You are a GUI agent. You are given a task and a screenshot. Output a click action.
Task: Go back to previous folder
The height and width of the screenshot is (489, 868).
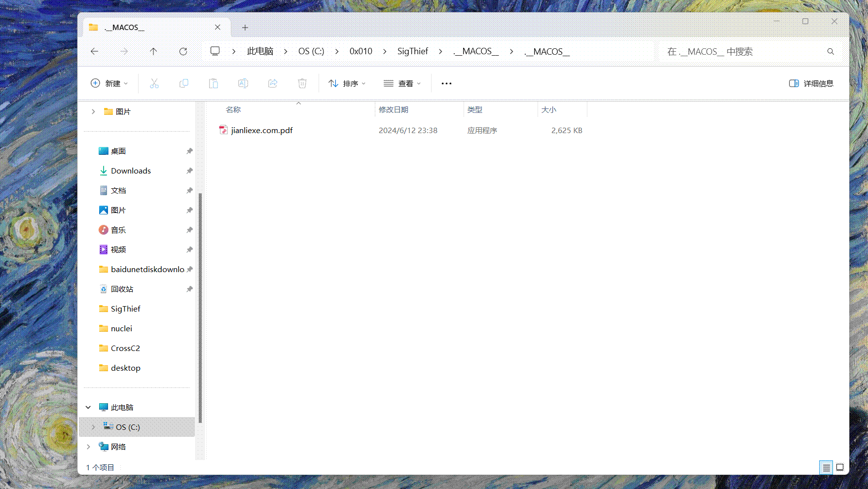pos(95,51)
